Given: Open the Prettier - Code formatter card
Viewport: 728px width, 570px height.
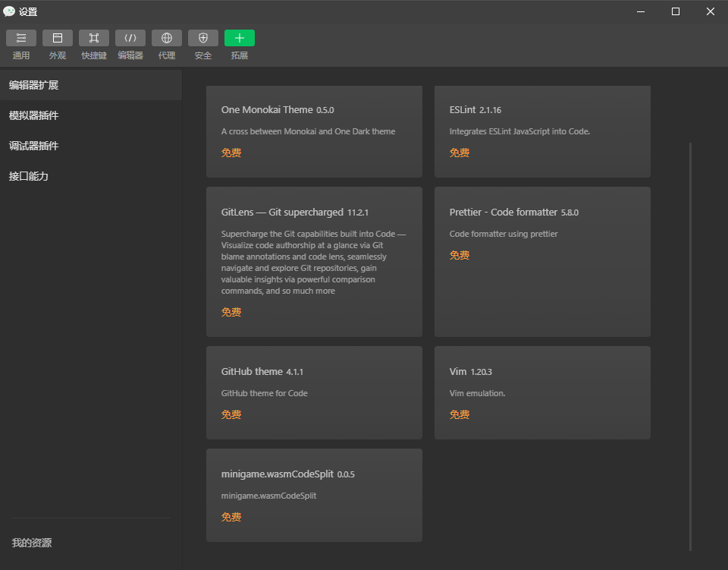Looking at the screenshot, I should [x=542, y=262].
